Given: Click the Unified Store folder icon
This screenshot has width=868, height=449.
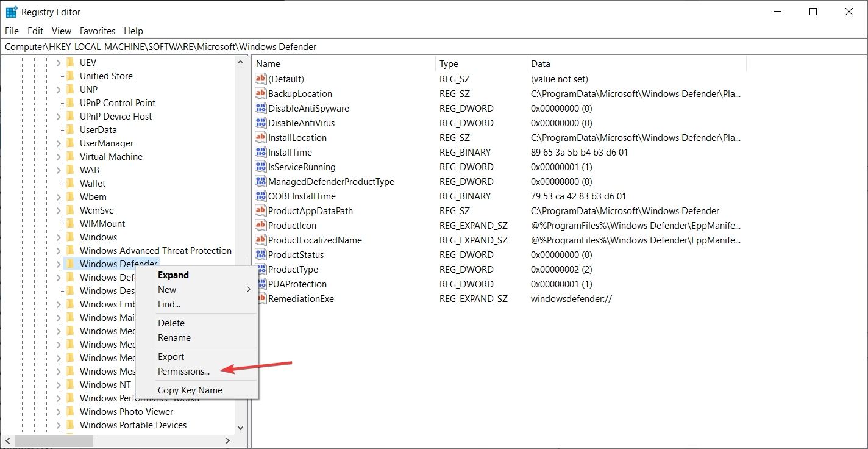Looking at the screenshot, I should tap(70, 76).
